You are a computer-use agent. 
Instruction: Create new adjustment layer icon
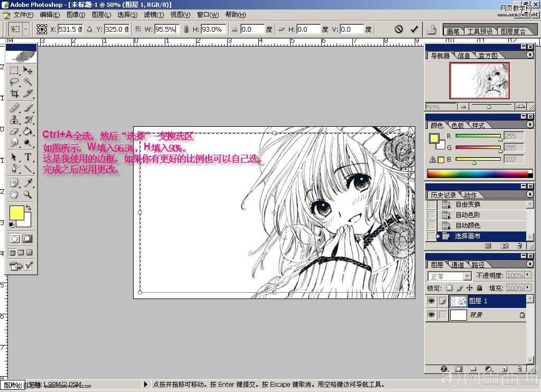pos(488,369)
